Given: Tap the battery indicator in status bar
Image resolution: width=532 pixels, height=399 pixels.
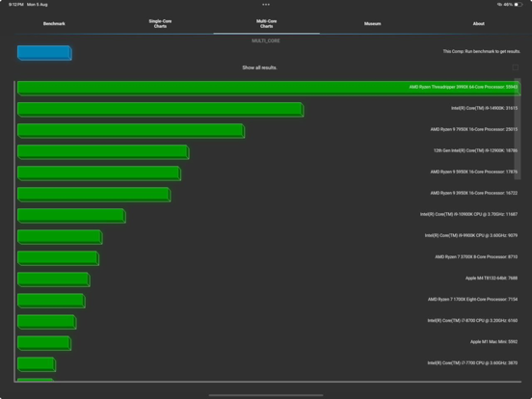Looking at the screenshot, I should (x=519, y=5).
